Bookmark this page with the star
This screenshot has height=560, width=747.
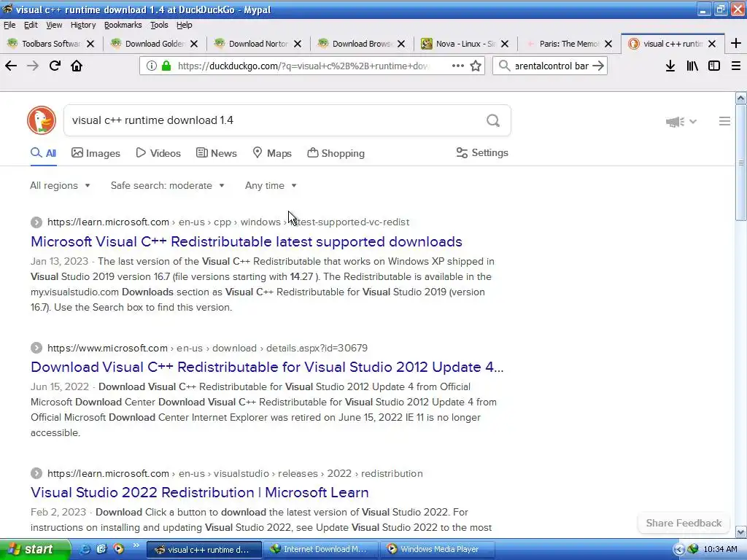[x=476, y=66]
